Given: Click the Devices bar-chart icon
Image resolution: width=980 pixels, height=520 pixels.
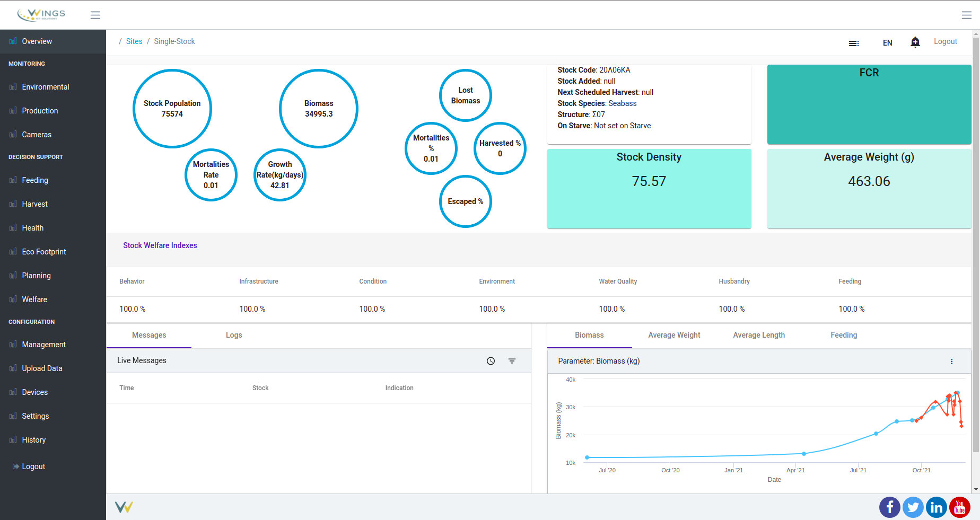Looking at the screenshot, I should [13, 392].
